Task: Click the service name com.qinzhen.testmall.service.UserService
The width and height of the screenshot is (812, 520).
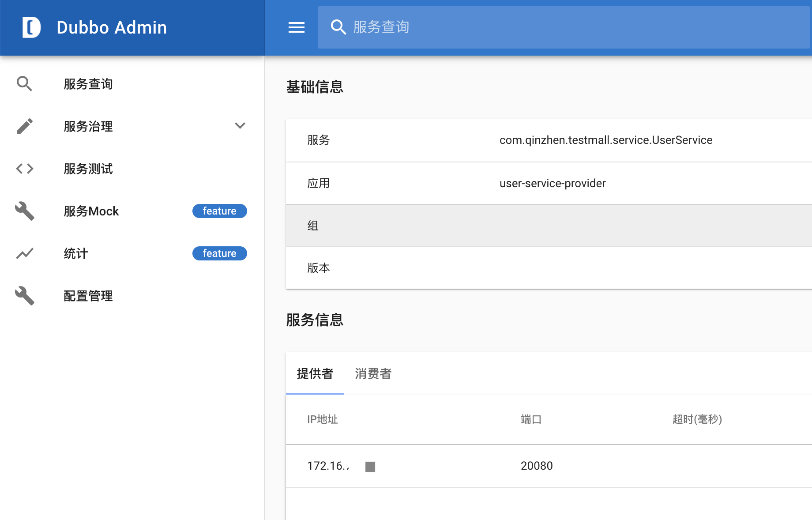Action: click(606, 140)
